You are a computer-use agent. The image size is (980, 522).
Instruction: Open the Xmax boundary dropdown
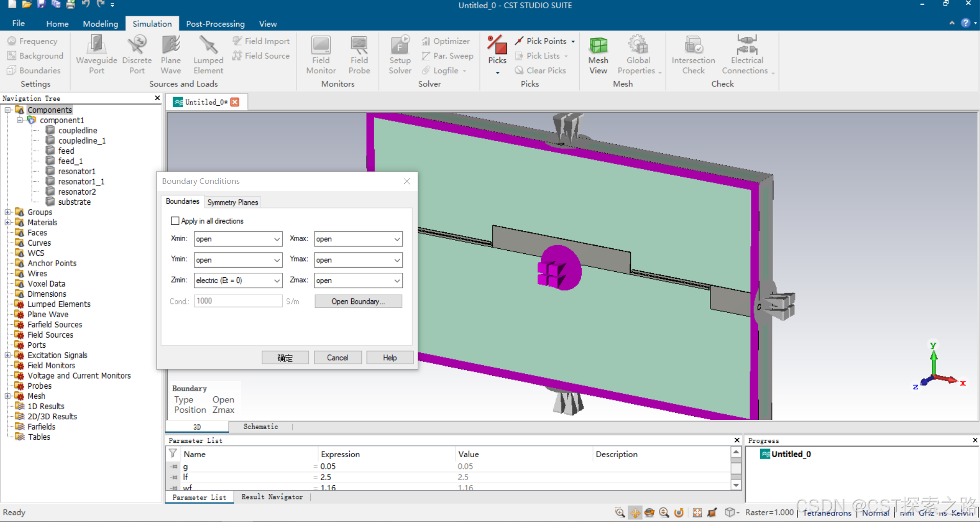point(358,239)
